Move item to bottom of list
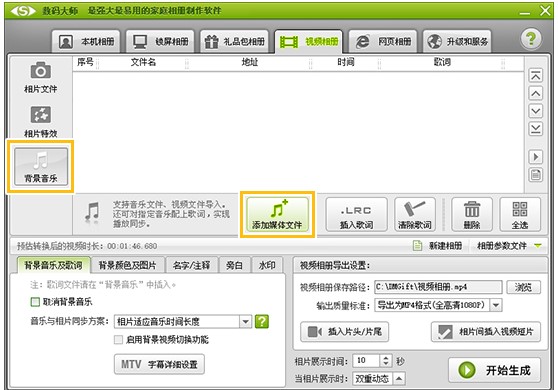This screenshot has width=558, height=390. (x=536, y=128)
